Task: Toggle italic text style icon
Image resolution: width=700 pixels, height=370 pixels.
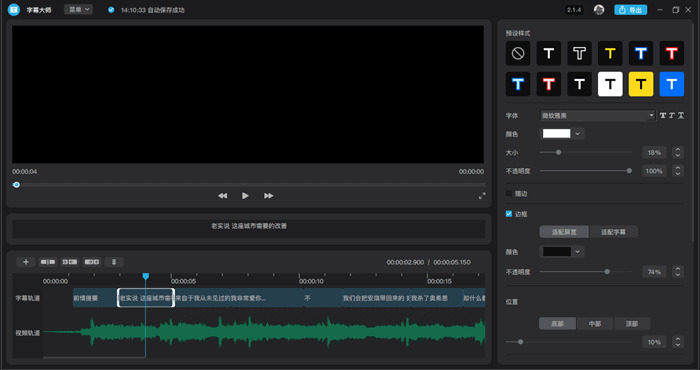Action: pyautogui.click(x=672, y=116)
